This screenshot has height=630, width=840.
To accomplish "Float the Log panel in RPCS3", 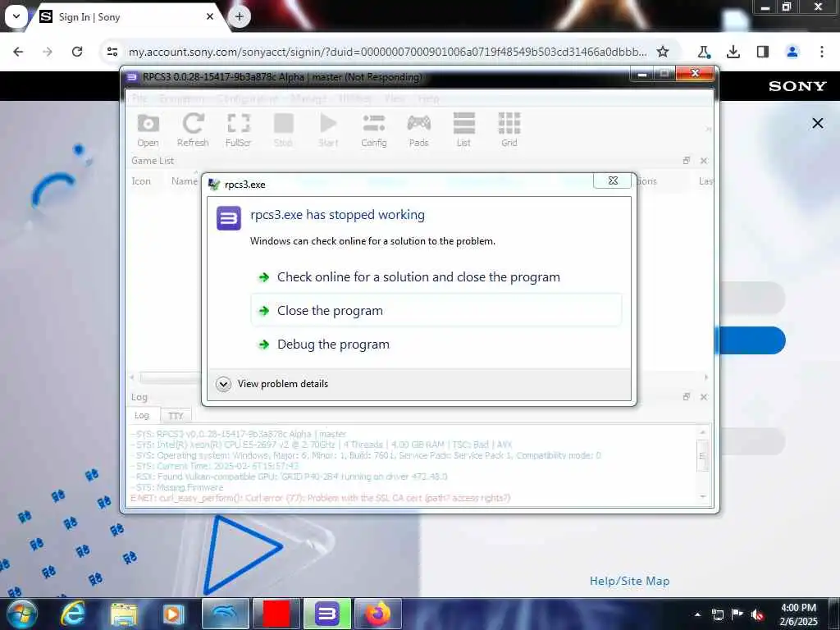I will tap(687, 397).
